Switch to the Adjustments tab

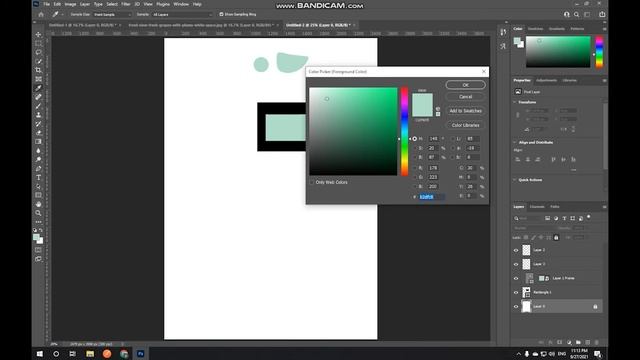point(546,80)
